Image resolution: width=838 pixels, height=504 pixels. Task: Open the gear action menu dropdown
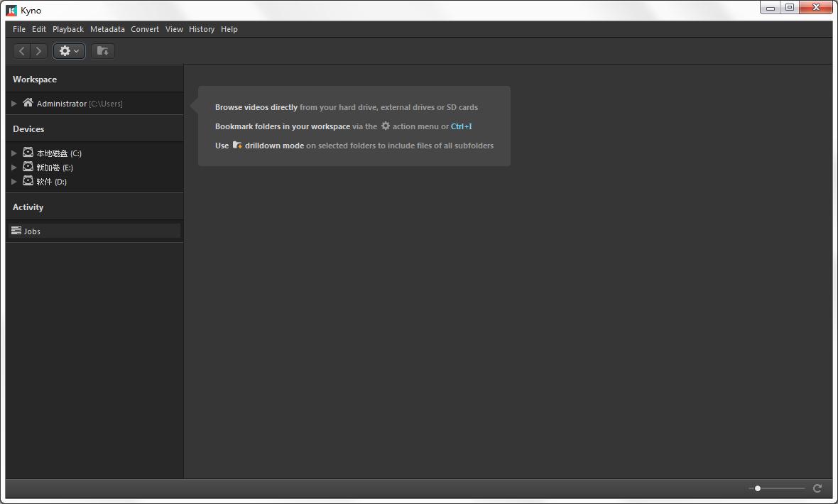pyautogui.click(x=69, y=51)
